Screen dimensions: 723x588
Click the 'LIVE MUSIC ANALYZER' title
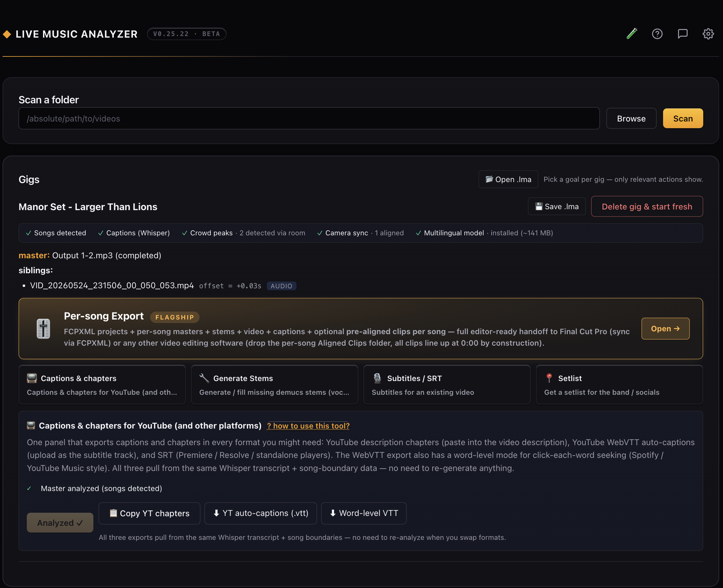pyautogui.click(x=77, y=34)
